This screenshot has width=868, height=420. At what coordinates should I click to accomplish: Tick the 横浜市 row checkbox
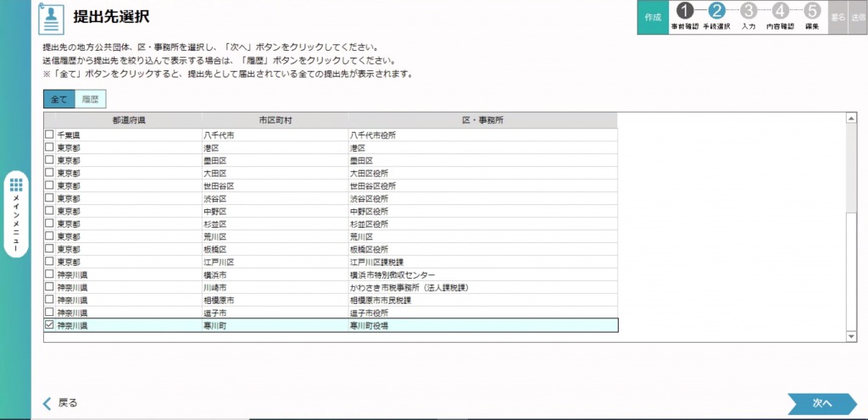[49, 275]
